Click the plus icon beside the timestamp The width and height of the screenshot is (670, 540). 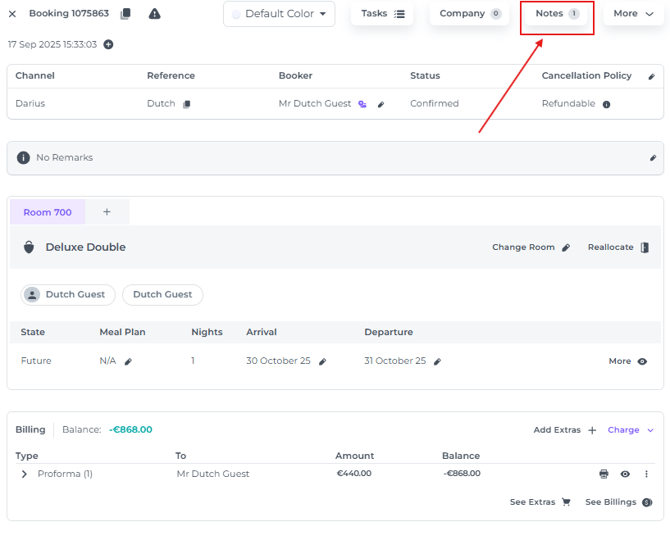click(x=108, y=45)
